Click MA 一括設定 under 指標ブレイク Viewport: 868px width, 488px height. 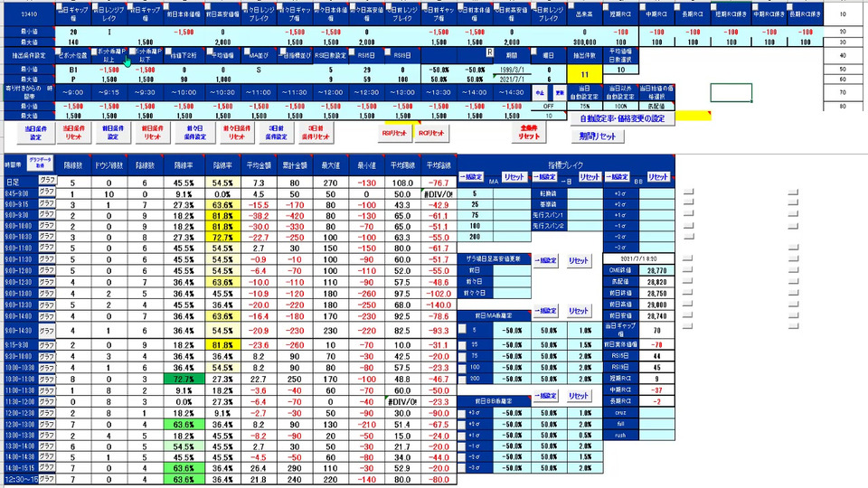[x=471, y=177]
